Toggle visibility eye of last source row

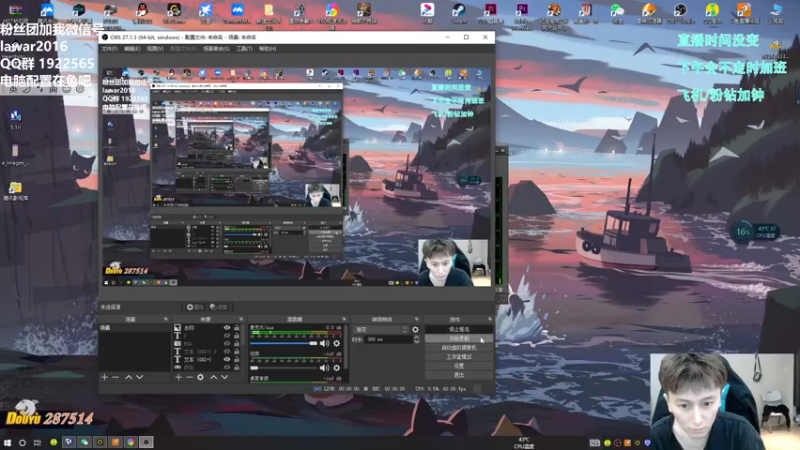point(227,367)
